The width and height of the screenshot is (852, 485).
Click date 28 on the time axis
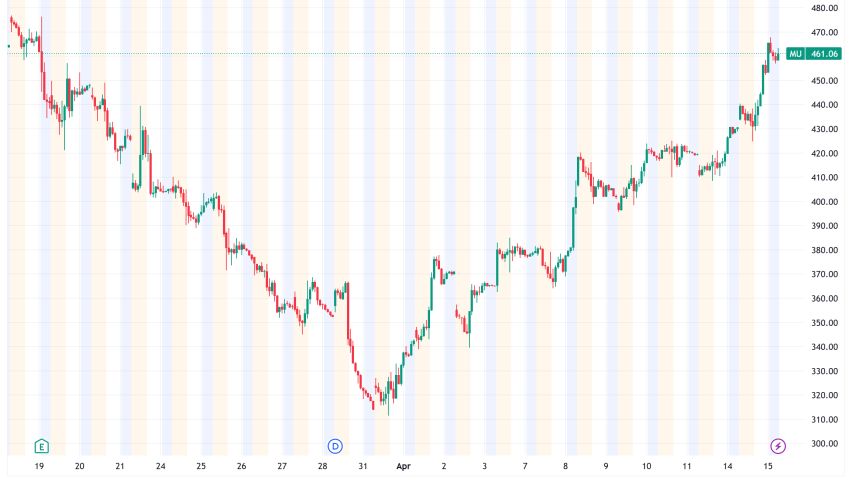(323, 466)
